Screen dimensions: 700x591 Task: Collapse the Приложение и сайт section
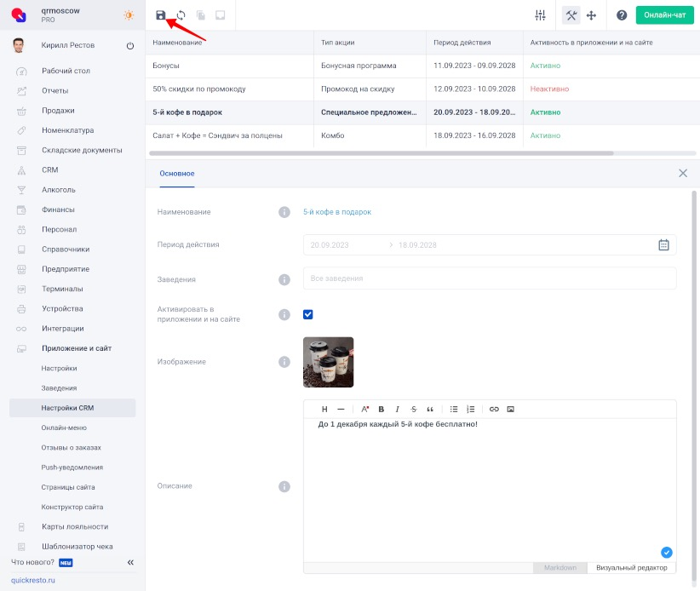77,348
